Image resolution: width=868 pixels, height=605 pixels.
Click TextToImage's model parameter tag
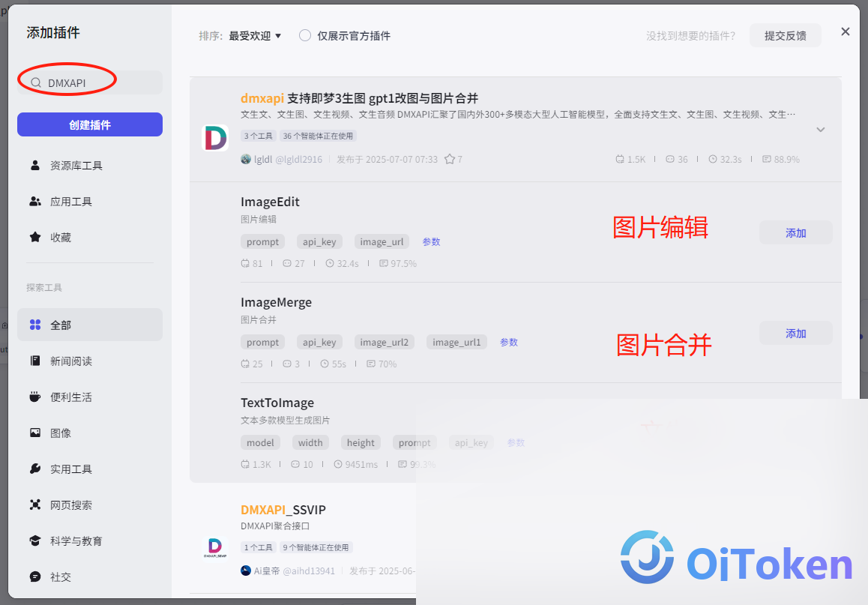click(x=260, y=443)
